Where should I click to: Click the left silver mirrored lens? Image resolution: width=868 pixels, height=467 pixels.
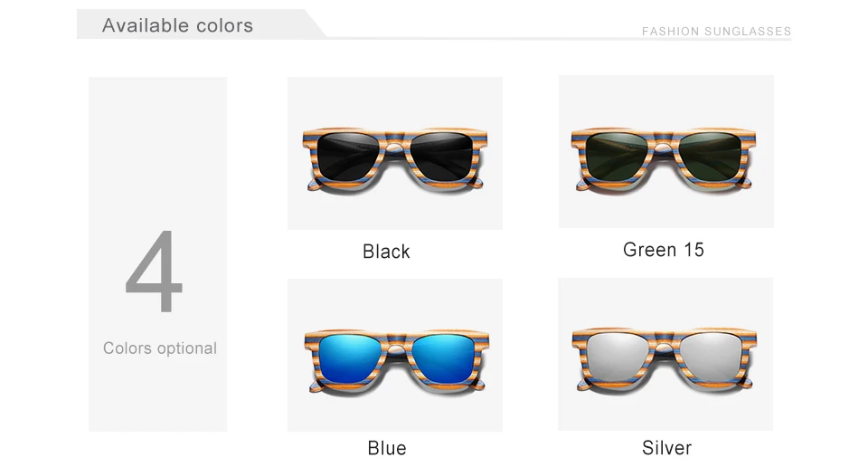(x=618, y=357)
